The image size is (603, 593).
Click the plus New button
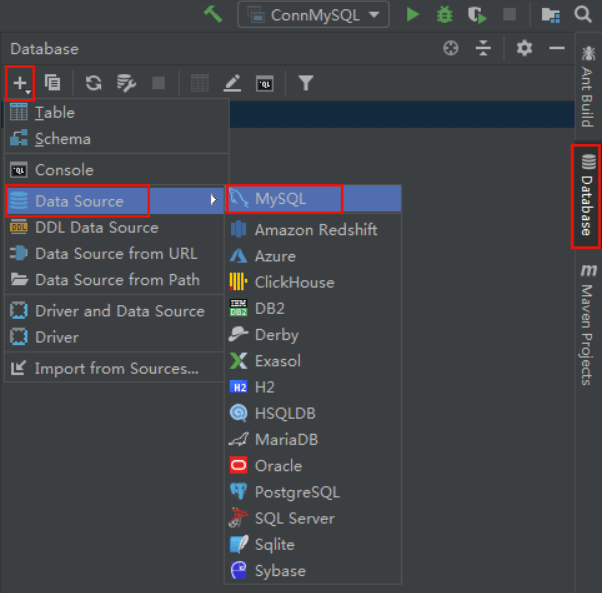click(x=20, y=83)
